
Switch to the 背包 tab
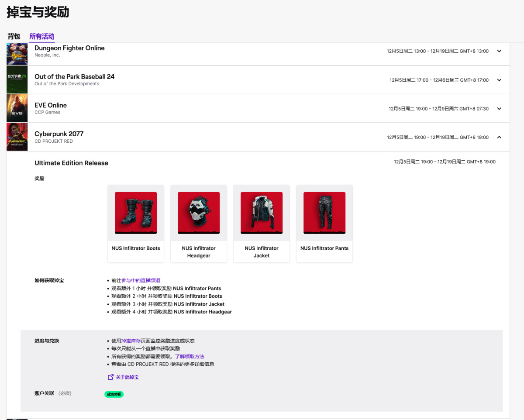pyautogui.click(x=14, y=36)
